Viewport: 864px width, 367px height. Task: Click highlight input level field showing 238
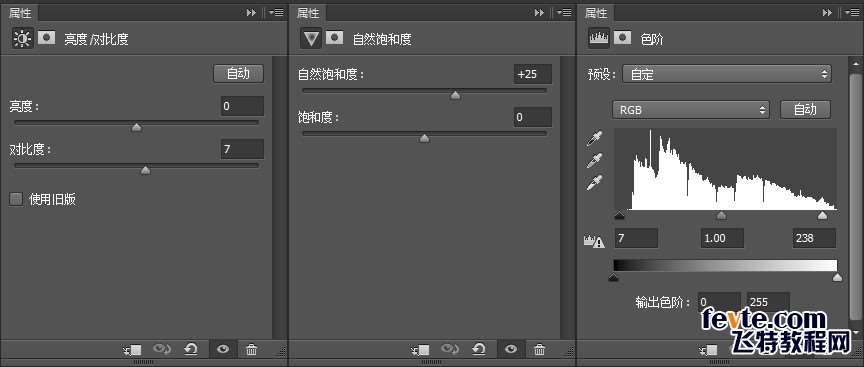point(814,238)
